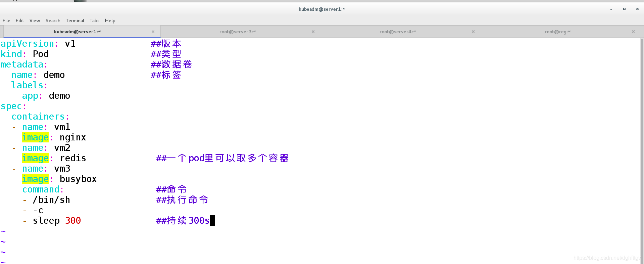The width and height of the screenshot is (644, 264).
Task: Click the '##持续300s' comment
Action: point(183,221)
